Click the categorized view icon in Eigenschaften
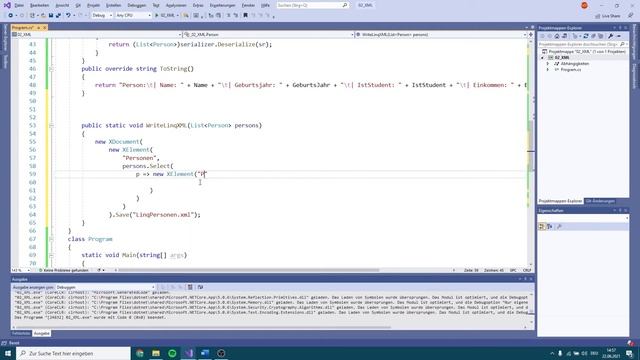Viewport: 640px width, 360px height. [542, 227]
